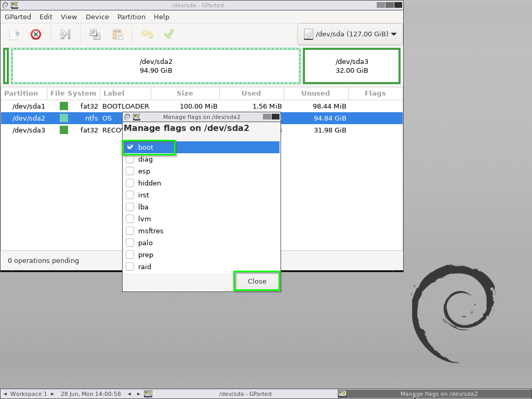532x399 pixels.
Task: Check the prep flag checkbox
Action: tap(130, 255)
